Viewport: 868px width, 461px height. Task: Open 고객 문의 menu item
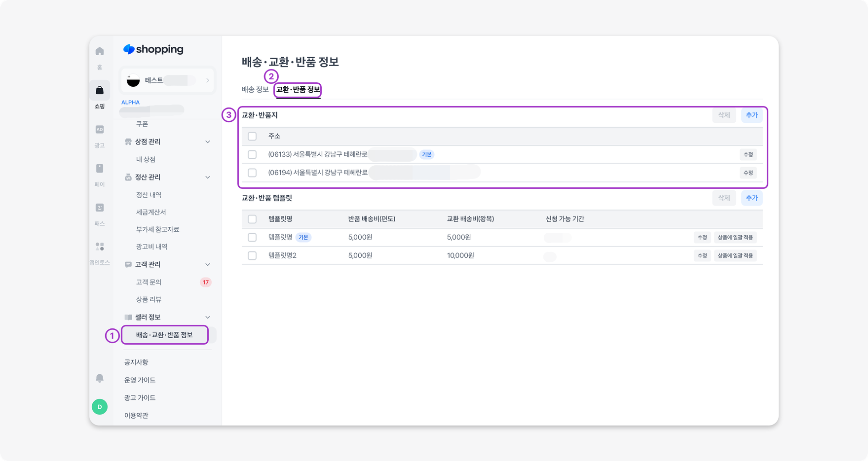pyautogui.click(x=149, y=283)
